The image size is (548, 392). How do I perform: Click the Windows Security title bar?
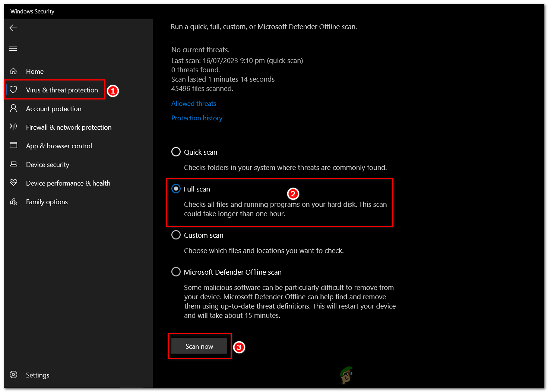click(32, 11)
